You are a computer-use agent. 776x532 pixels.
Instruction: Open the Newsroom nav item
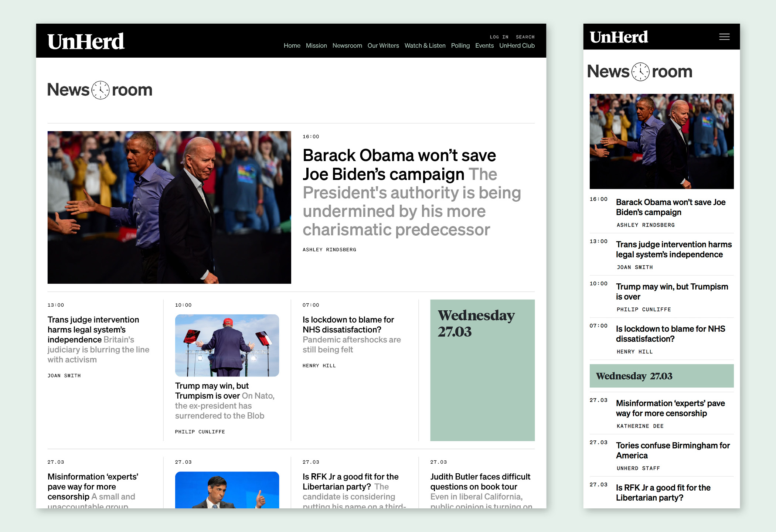(347, 45)
